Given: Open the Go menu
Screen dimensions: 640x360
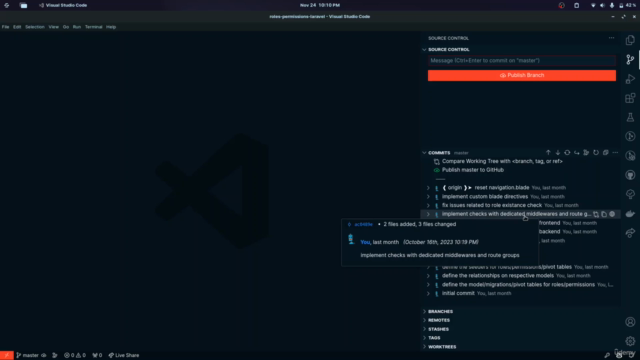Looking at the screenshot, I should 66,27.
